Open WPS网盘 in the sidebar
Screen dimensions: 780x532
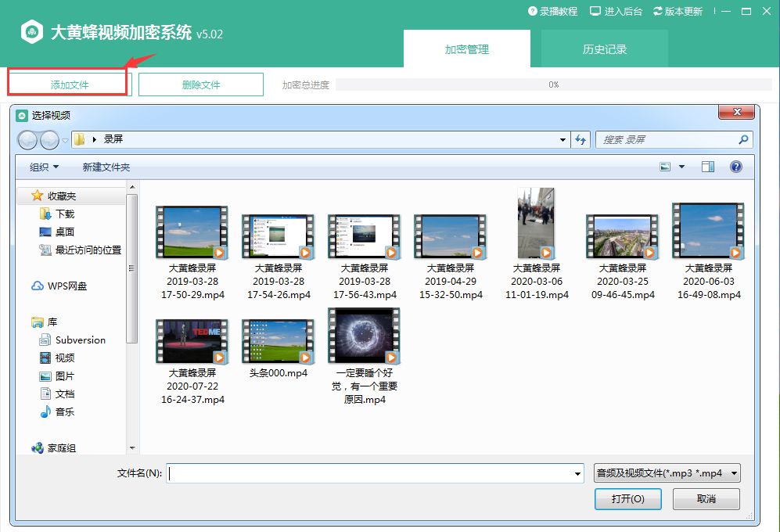tap(66, 286)
